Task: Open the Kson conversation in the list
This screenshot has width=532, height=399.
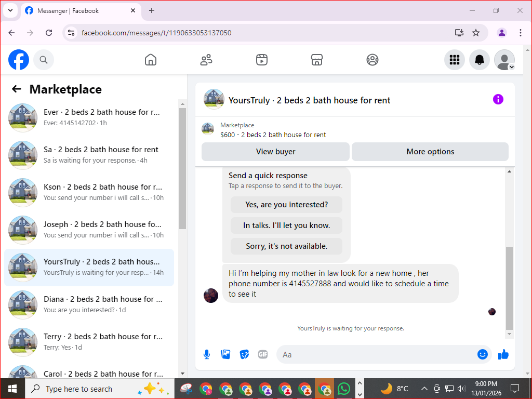Action: [89, 192]
